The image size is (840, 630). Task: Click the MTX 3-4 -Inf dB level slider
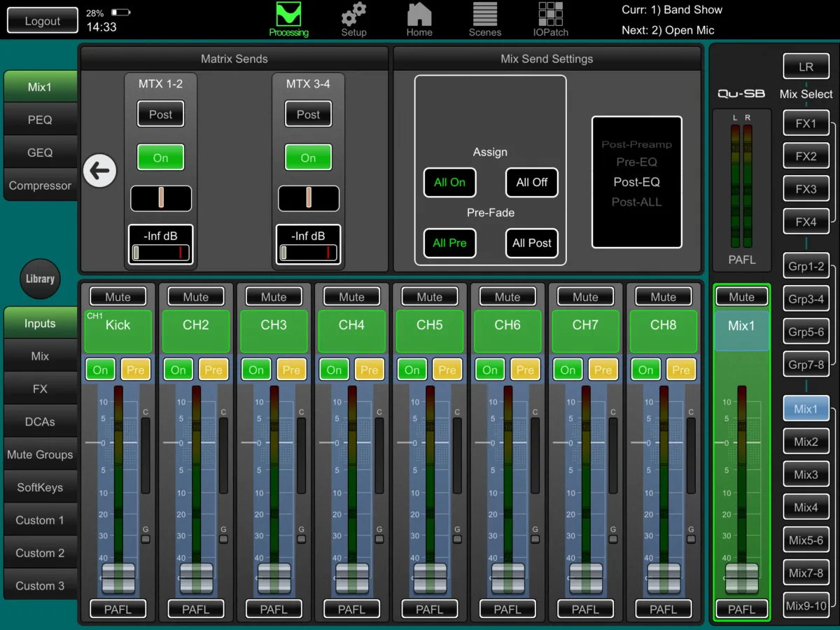click(x=308, y=253)
